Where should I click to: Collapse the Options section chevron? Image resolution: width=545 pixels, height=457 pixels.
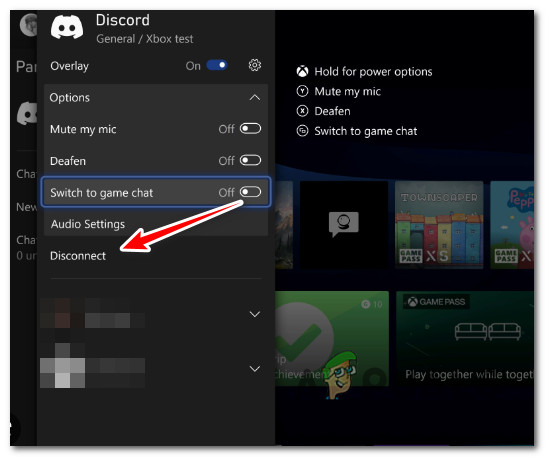(255, 98)
